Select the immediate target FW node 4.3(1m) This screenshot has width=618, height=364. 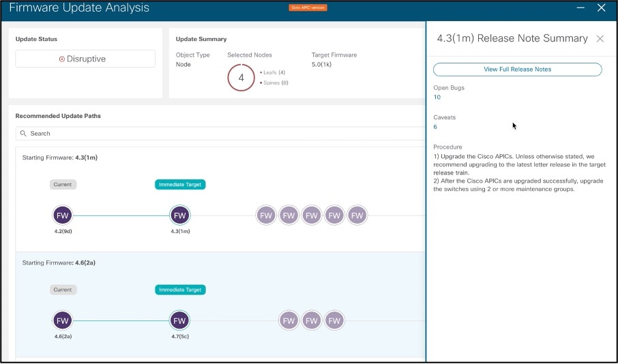(179, 215)
